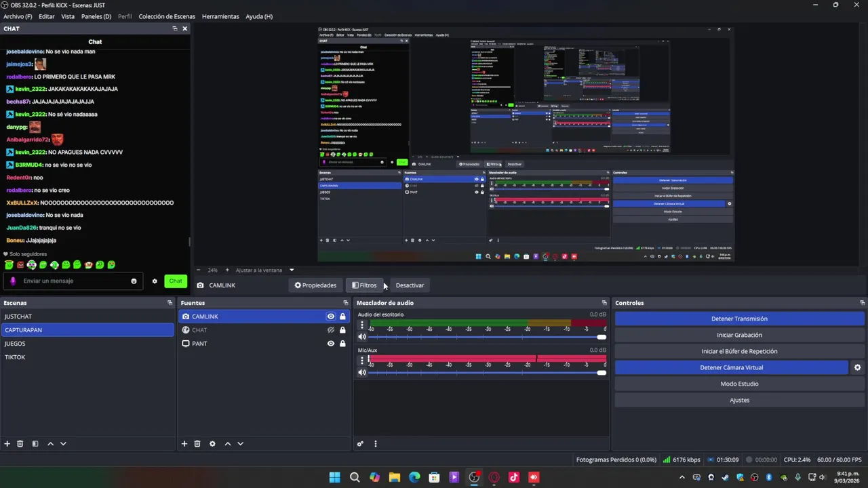
Task: Open options menu for Audio del escritorio
Action: point(362,325)
